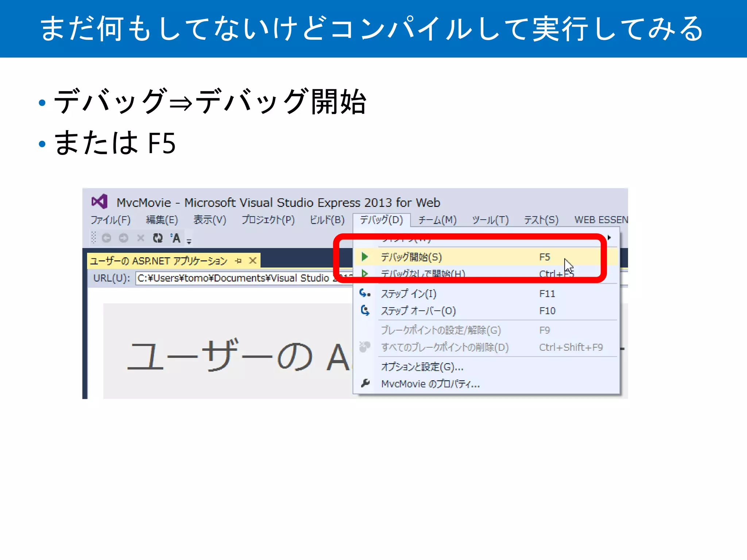The height and width of the screenshot is (560, 747).
Task: Open オプションと設定(G)... menu item
Action: tap(487, 366)
